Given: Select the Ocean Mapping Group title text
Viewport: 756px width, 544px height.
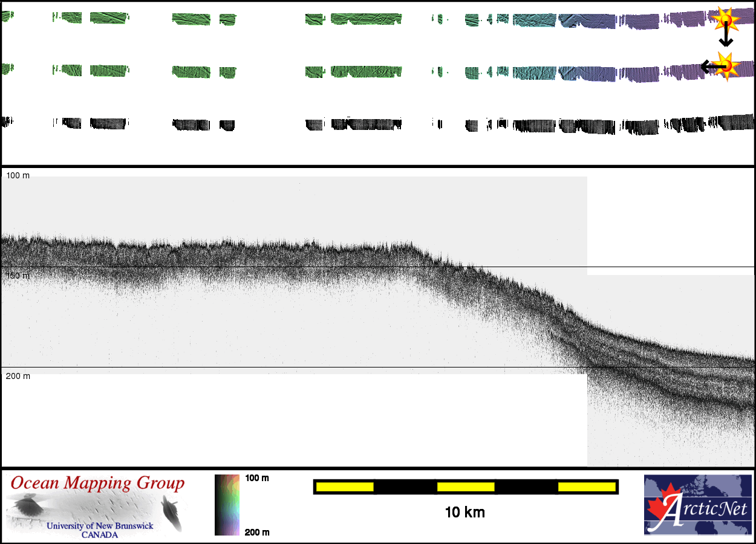Looking at the screenshot, I should point(97,484).
